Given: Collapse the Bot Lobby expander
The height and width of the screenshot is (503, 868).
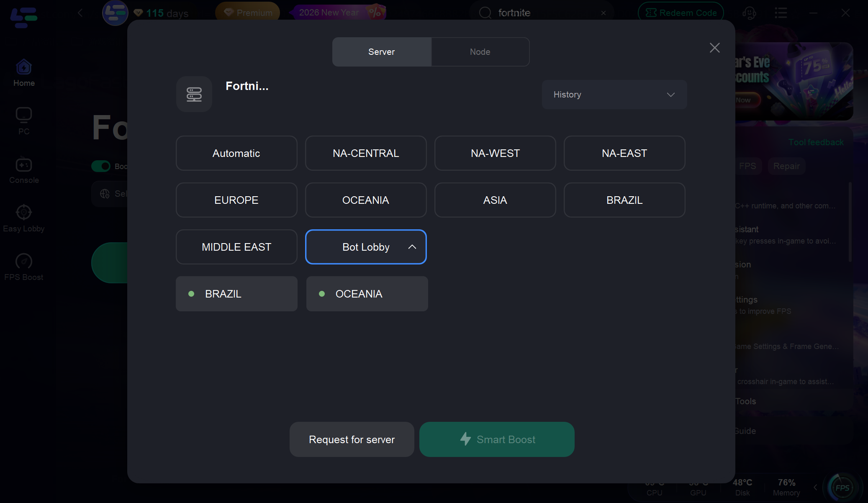Looking at the screenshot, I should (x=412, y=247).
